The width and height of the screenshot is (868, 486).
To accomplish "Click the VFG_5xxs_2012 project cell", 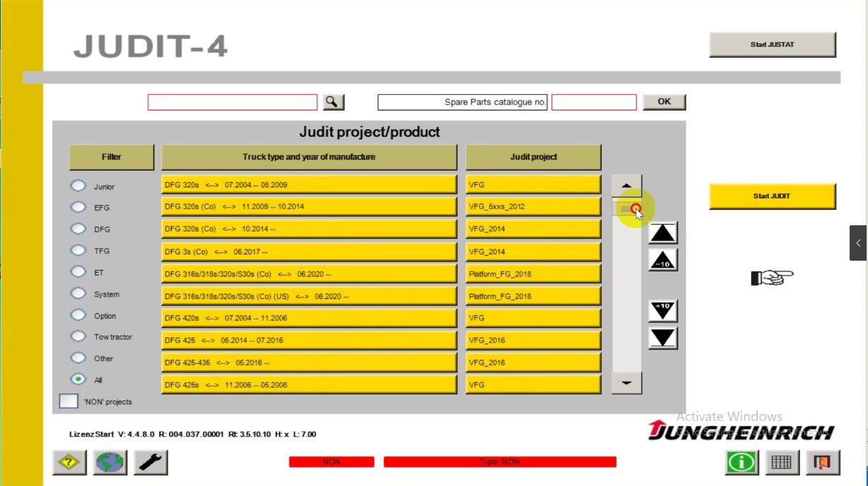I will click(534, 207).
